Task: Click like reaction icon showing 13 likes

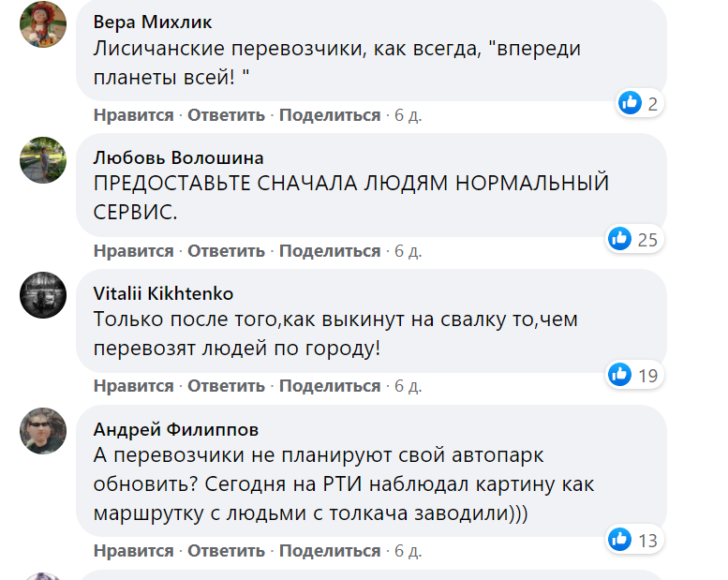Action: [x=620, y=539]
